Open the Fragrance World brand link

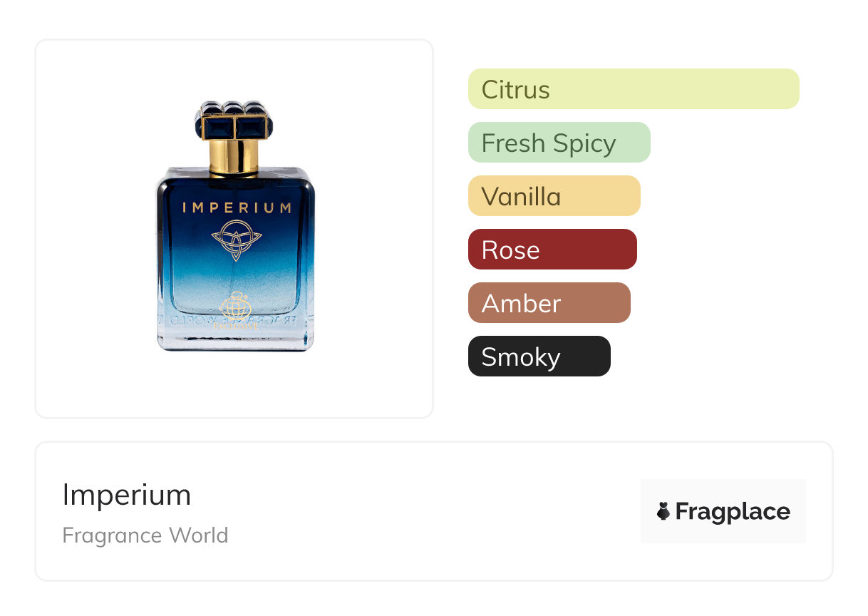(x=145, y=535)
